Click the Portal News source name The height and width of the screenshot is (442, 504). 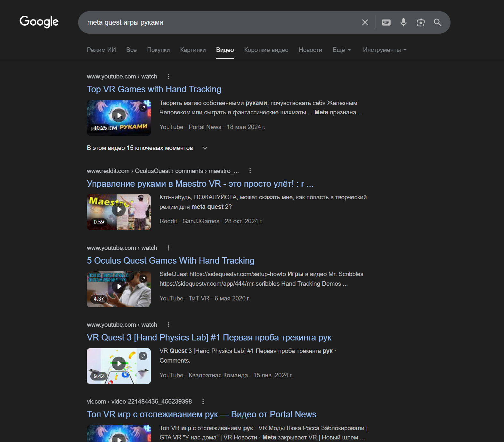(205, 127)
